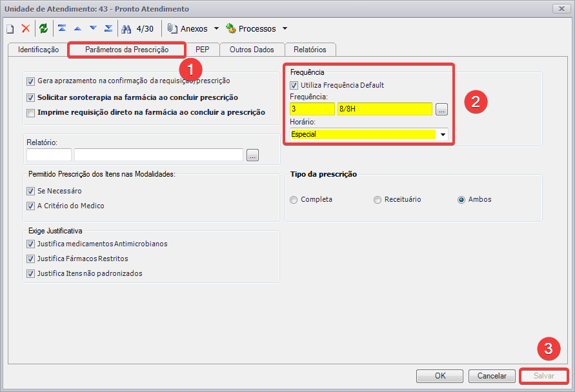The image size is (575, 392).
Task: Go to first record arrow icon
Action: (62, 28)
